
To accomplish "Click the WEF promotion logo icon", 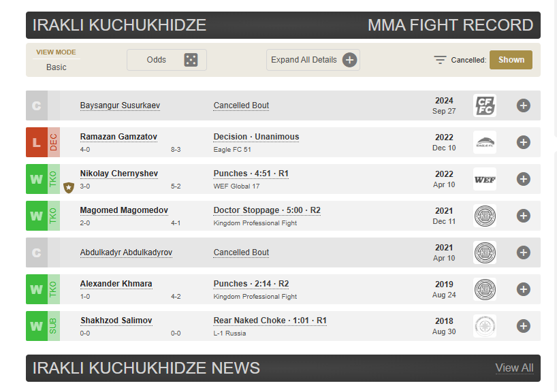I will point(485,179).
